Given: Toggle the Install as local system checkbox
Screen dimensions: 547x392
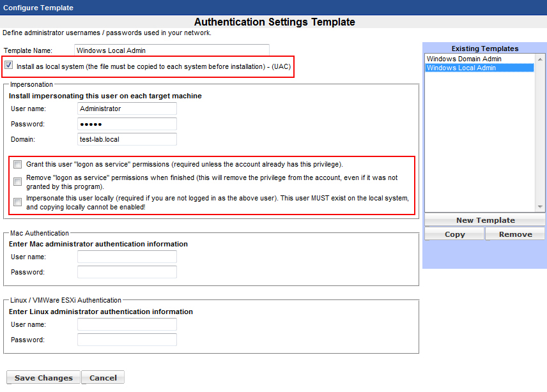Looking at the screenshot, I should (9, 65).
